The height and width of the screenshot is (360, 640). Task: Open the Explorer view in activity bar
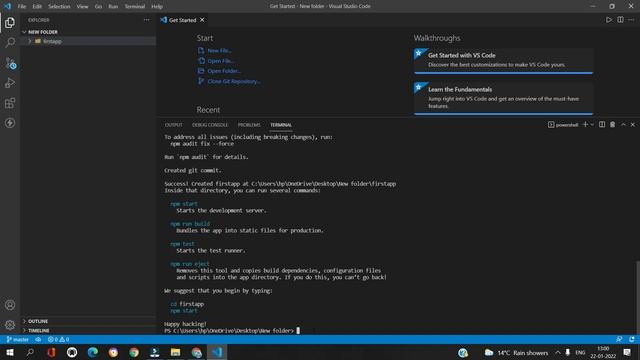pos(10,22)
